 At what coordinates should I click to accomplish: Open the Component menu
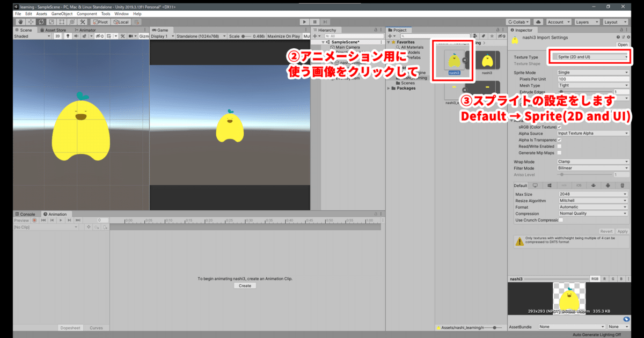[x=86, y=13]
